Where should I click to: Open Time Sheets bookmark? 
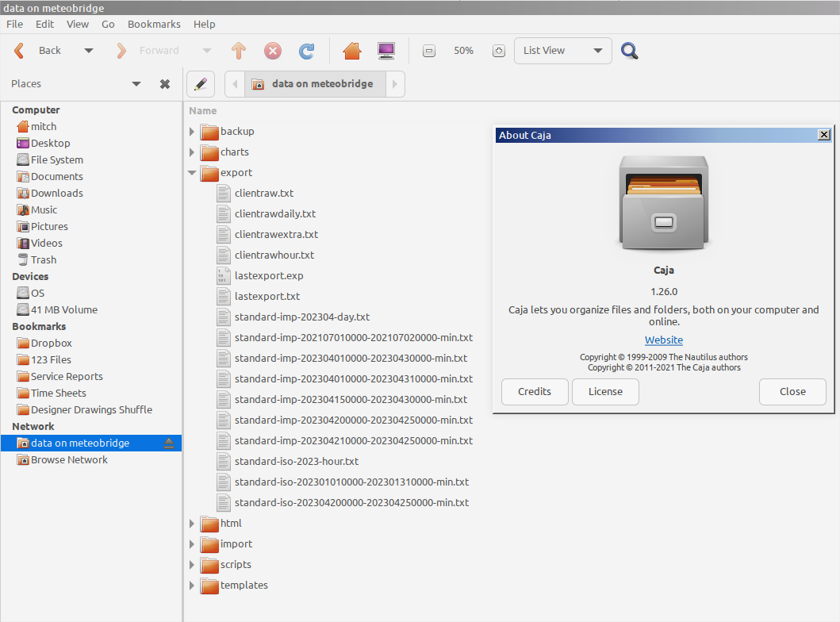pyautogui.click(x=52, y=394)
